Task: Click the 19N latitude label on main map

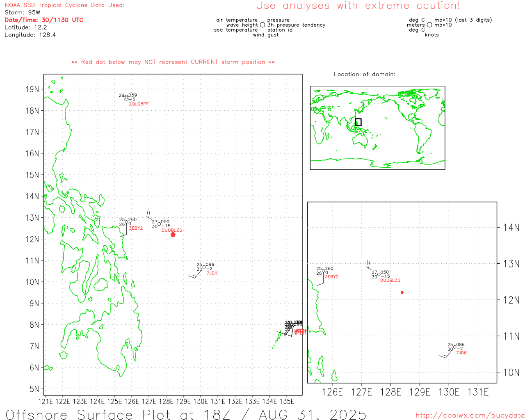Action: (32, 89)
